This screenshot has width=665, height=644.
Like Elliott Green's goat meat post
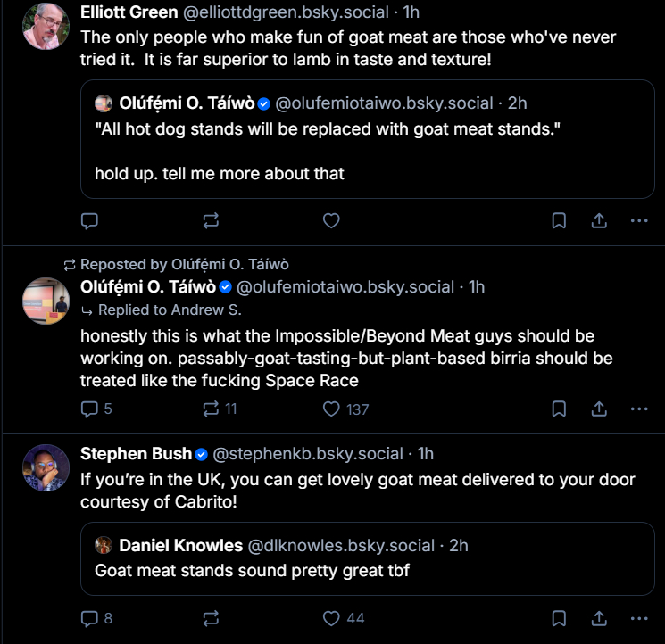(x=331, y=220)
